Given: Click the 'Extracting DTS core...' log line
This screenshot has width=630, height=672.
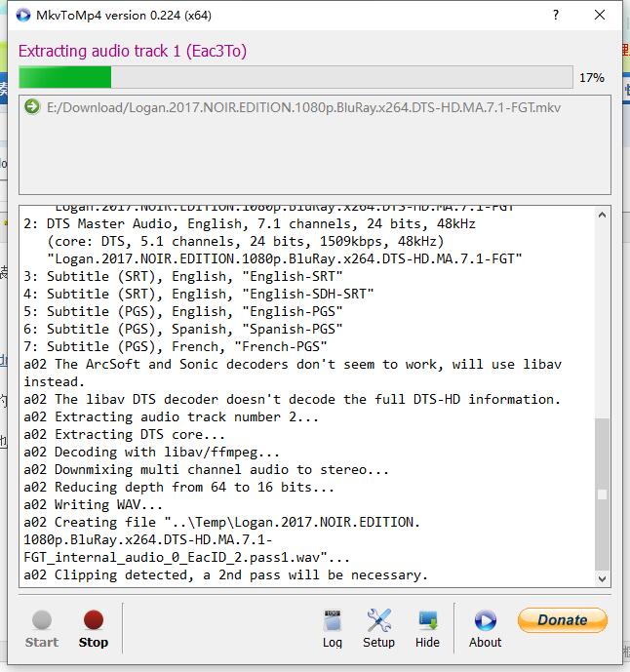Looking at the screenshot, I should [x=124, y=435].
